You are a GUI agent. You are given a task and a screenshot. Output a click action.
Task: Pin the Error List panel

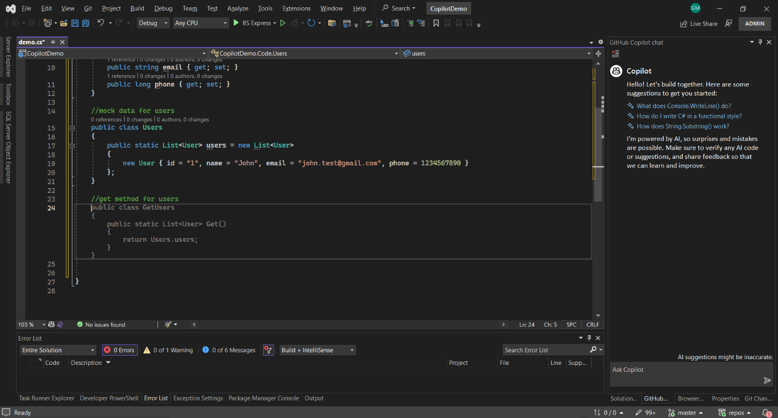[589, 338]
